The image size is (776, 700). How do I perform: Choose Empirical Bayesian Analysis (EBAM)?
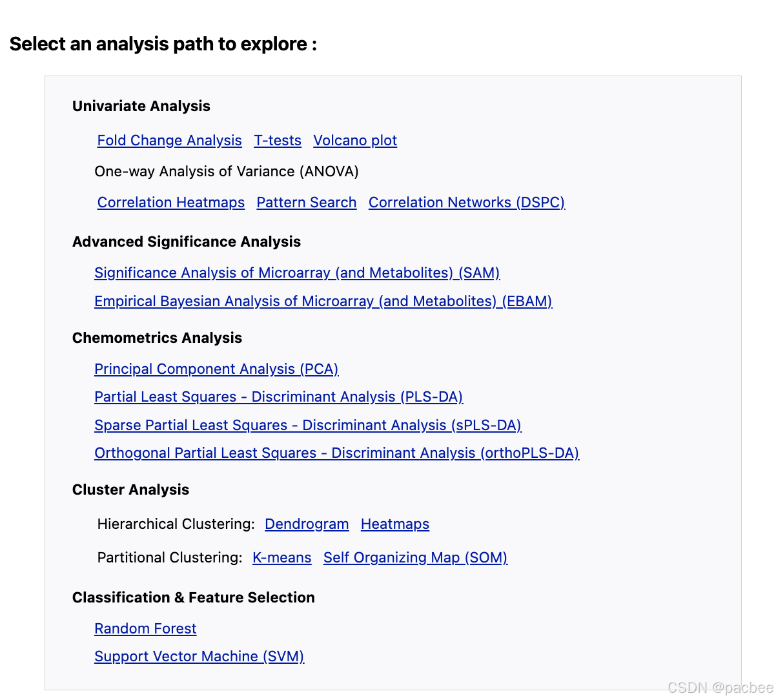click(323, 302)
